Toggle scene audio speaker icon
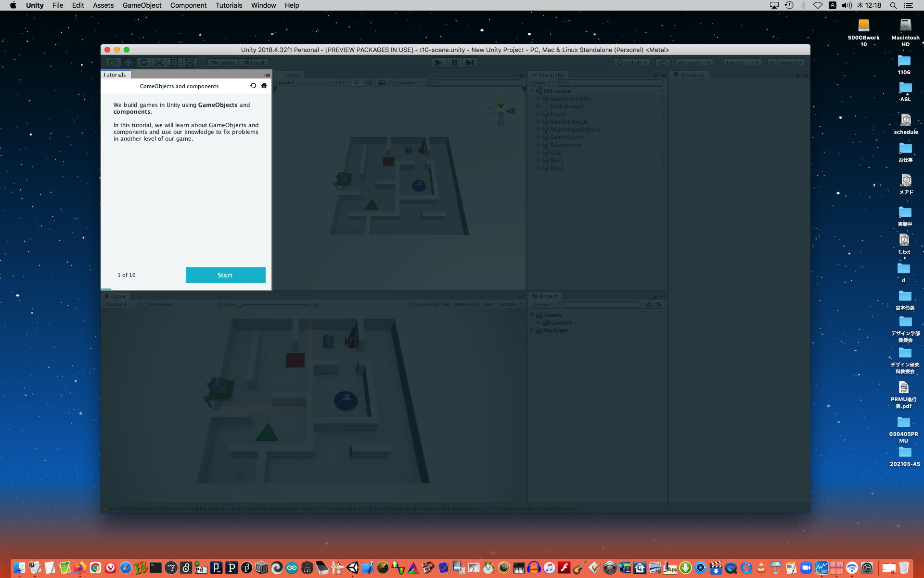Screen dimensions: 924x578 click(369, 83)
